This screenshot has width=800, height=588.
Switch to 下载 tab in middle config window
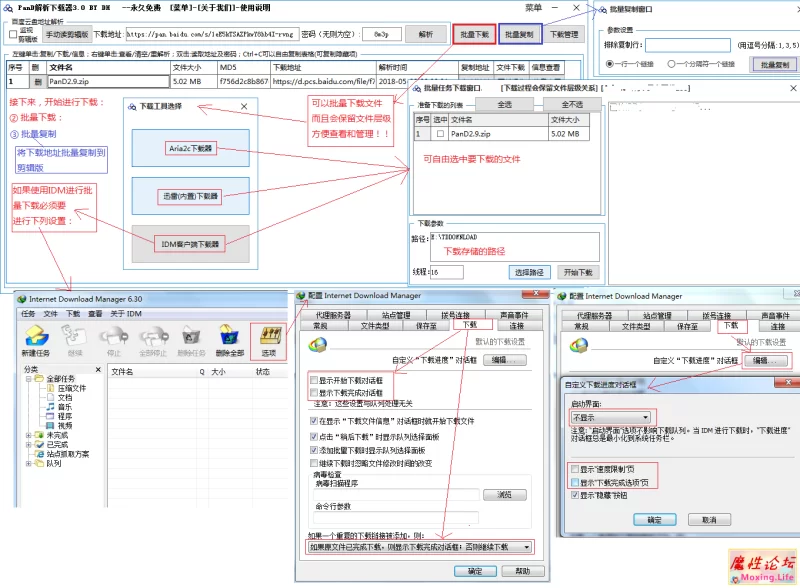tap(470, 325)
